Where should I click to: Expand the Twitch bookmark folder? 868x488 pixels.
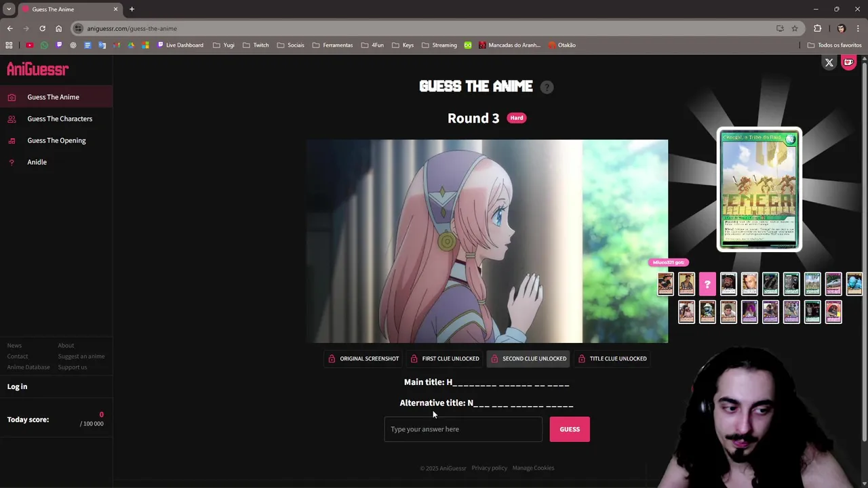click(256, 45)
